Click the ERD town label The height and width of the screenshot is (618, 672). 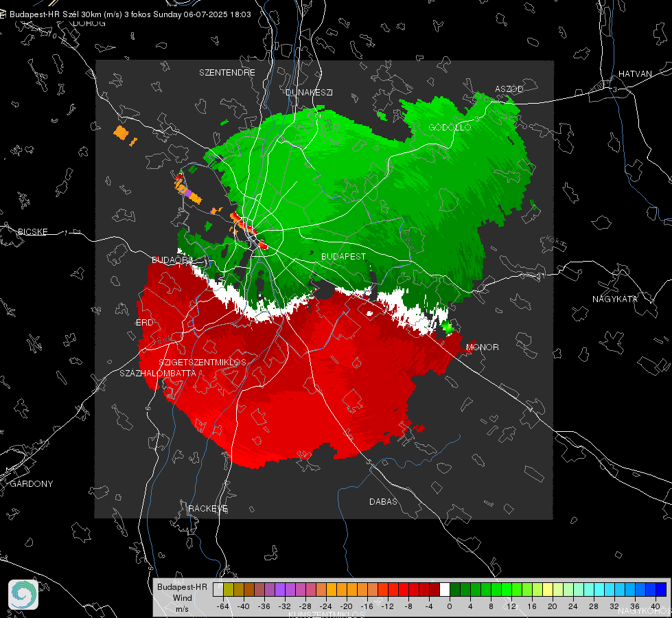pos(144,323)
